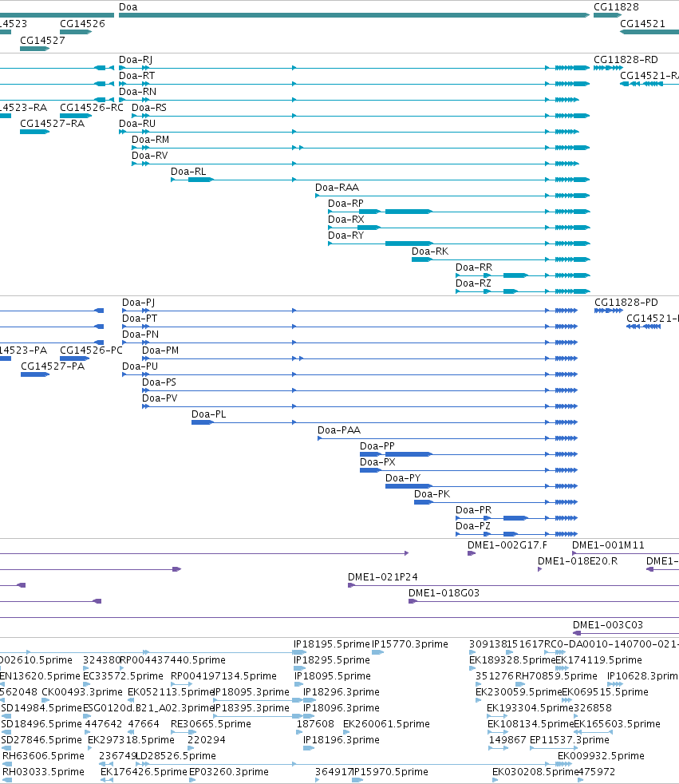Select the IP18196.3prime EST label
Viewport: 679px width, 784px height.
point(341,741)
